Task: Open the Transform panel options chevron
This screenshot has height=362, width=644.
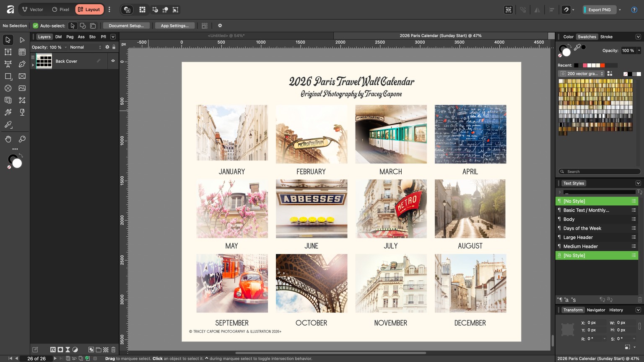Action: coord(638,310)
